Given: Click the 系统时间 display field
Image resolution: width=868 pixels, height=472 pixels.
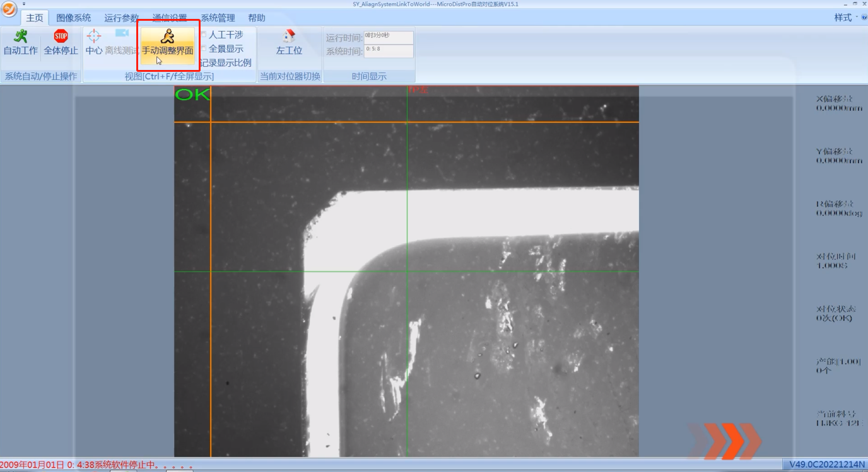Looking at the screenshot, I should point(389,51).
